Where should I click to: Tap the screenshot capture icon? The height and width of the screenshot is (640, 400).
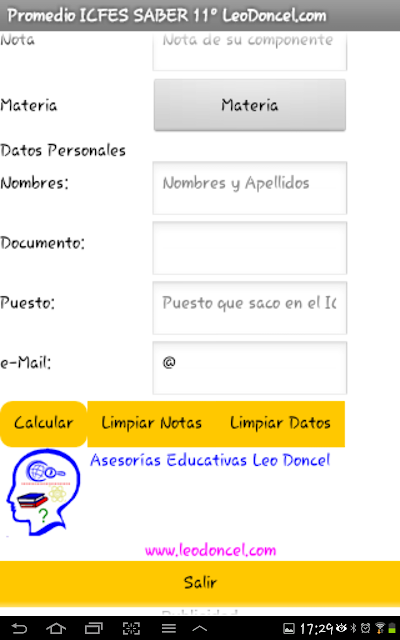(x=131, y=628)
